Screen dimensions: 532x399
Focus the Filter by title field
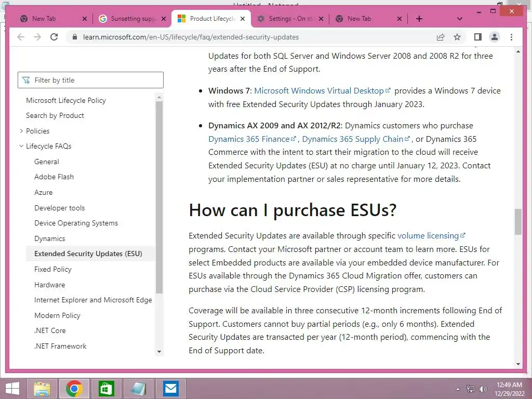pos(90,80)
